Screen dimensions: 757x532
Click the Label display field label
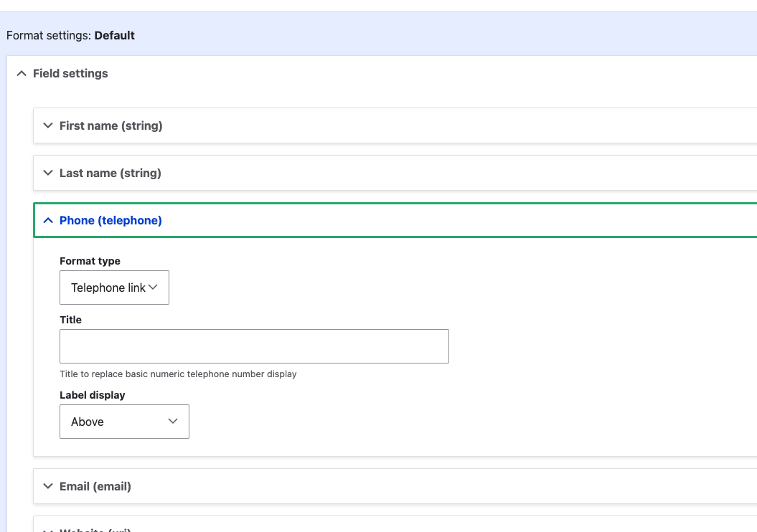point(92,395)
